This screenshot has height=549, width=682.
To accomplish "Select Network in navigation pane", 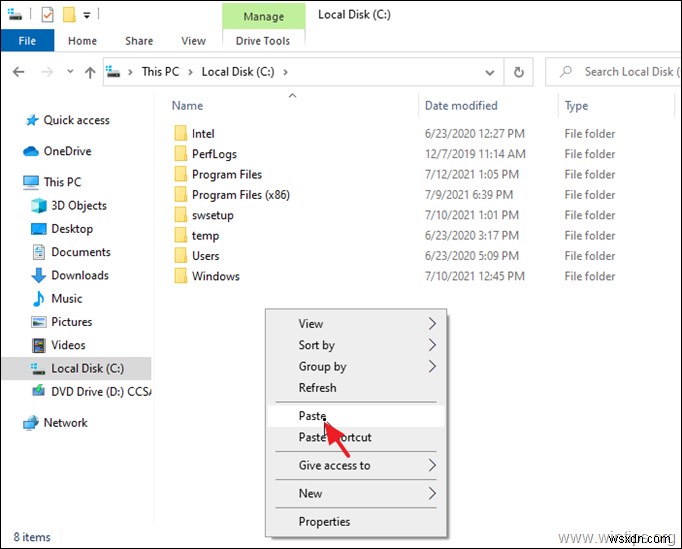I will click(65, 422).
